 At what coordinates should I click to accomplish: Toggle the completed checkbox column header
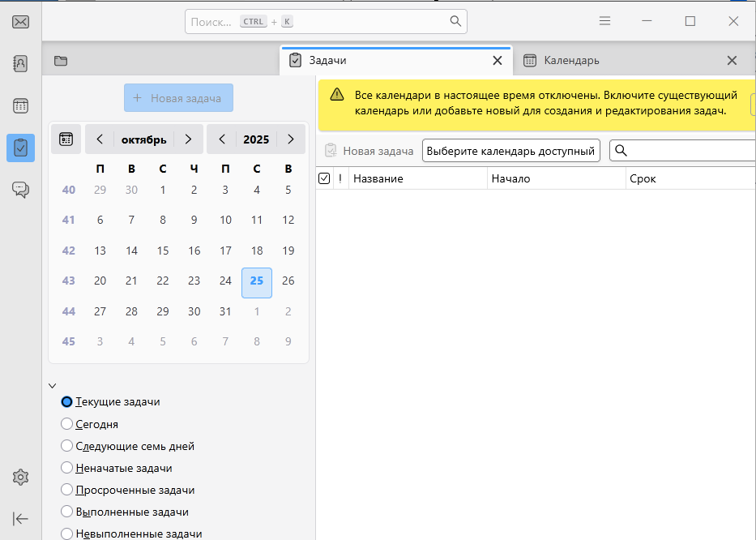[325, 178]
